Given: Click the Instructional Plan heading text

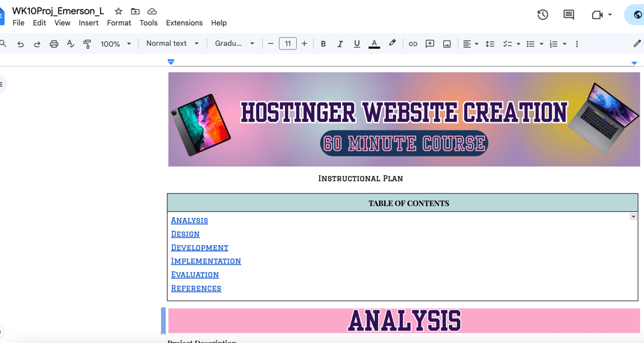Looking at the screenshot, I should [x=360, y=178].
